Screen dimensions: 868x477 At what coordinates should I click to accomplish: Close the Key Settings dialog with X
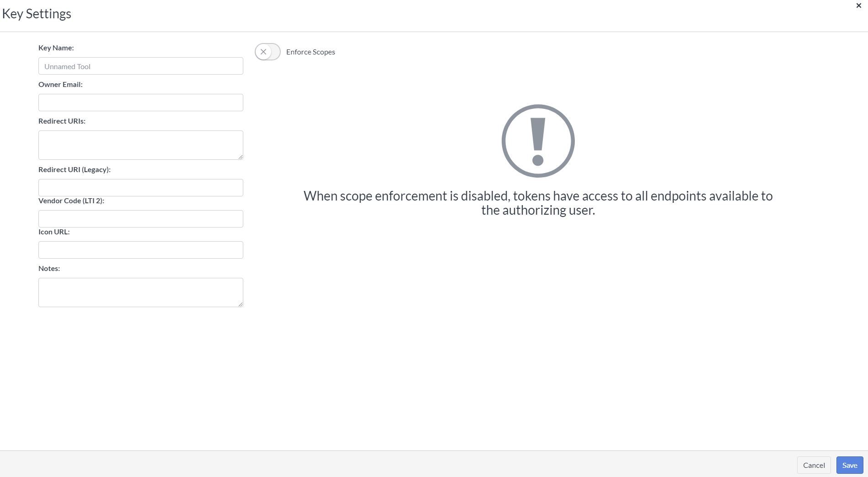tap(858, 5)
